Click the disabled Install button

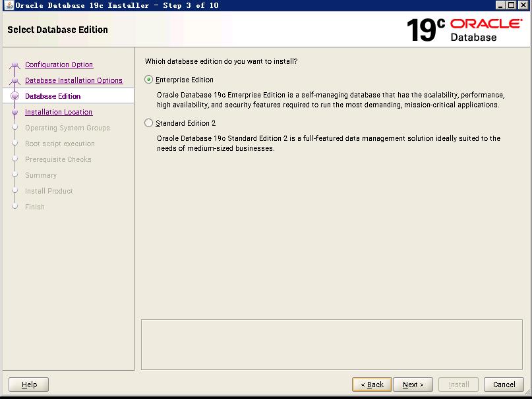(458, 385)
